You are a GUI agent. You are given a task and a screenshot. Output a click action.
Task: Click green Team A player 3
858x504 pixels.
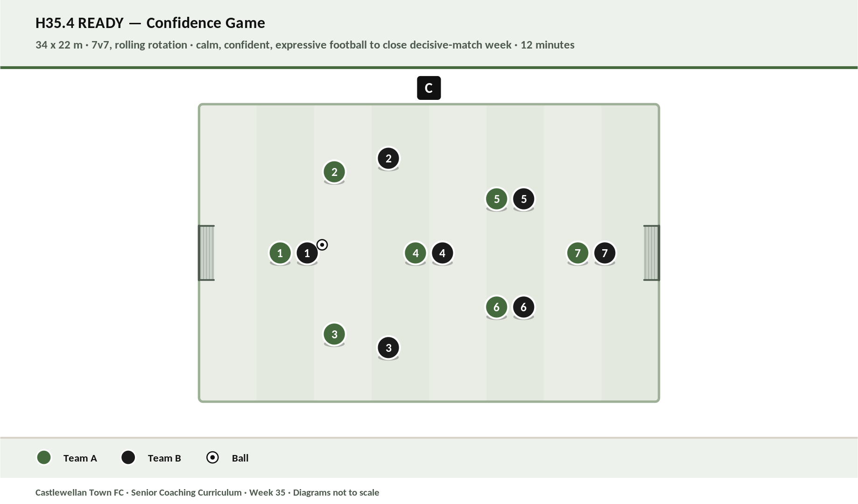334,334
